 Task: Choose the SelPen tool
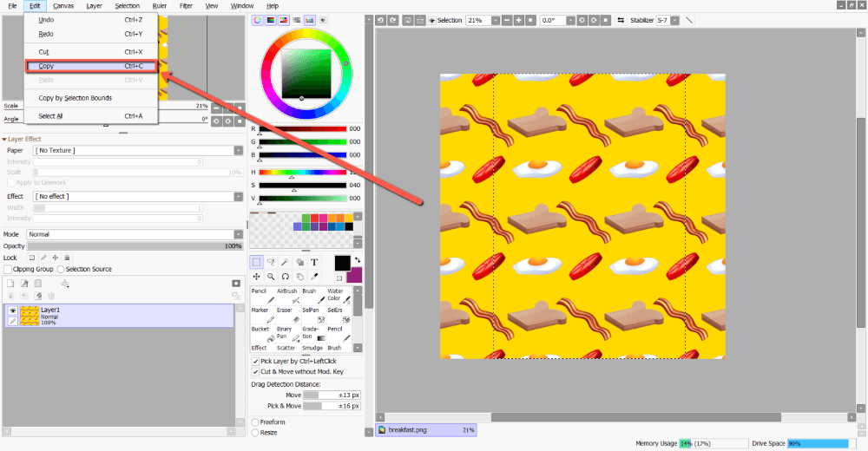click(314, 315)
